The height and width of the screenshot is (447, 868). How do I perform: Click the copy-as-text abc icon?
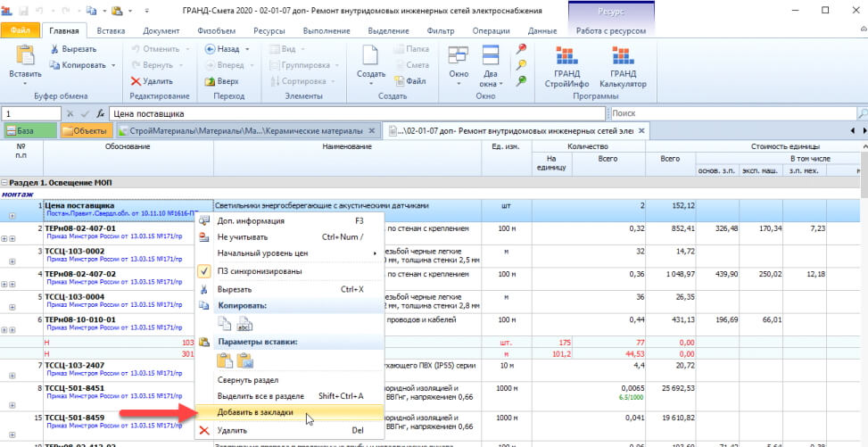click(x=244, y=324)
